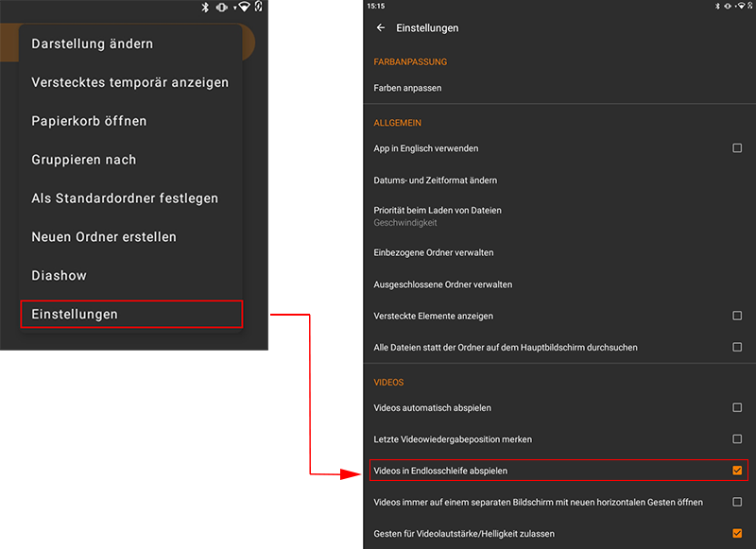Screen dimensions: 756x549
Task: Go back using the arrow next to Einstellungen
Action: pos(381,28)
